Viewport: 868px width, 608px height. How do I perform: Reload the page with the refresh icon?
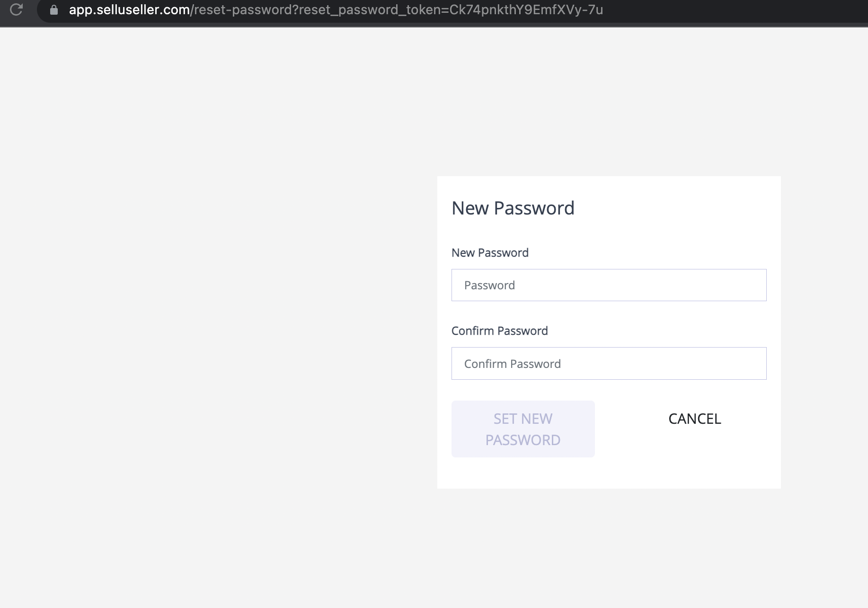(16, 9)
